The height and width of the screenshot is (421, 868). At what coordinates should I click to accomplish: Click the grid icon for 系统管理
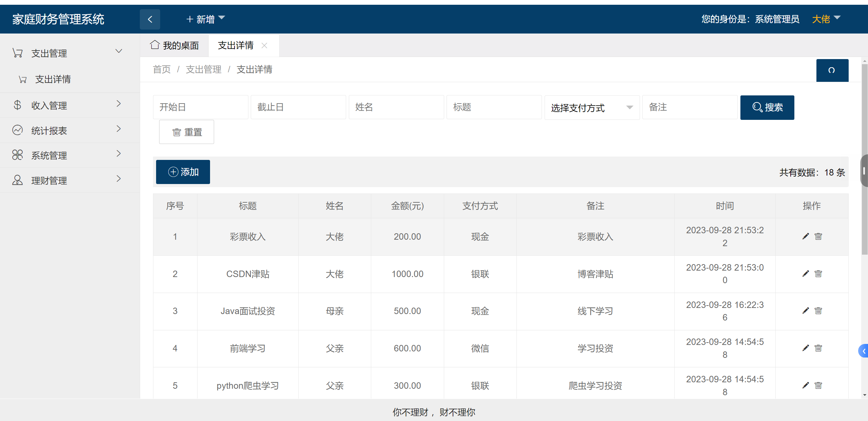pyautogui.click(x=17, y=155)
